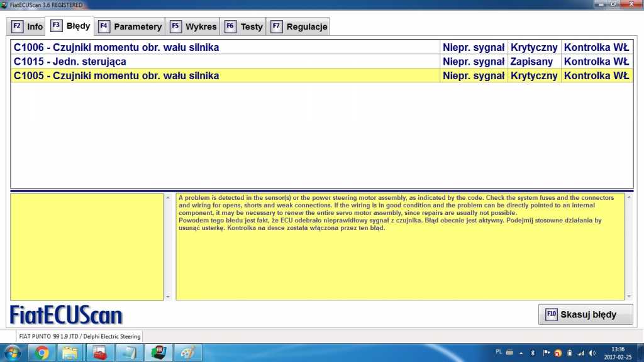Click the Bluetooth tray icon

coord(533,353)
